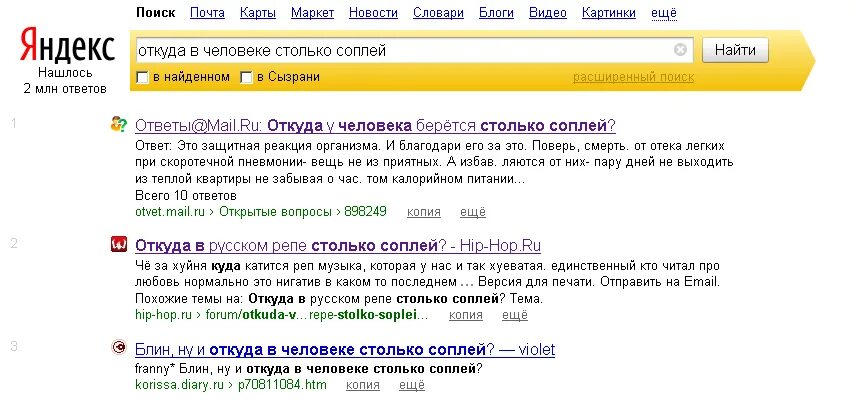Open the Маркет service
The height and width of the screenshot is (407, 859).
(312, 13)
